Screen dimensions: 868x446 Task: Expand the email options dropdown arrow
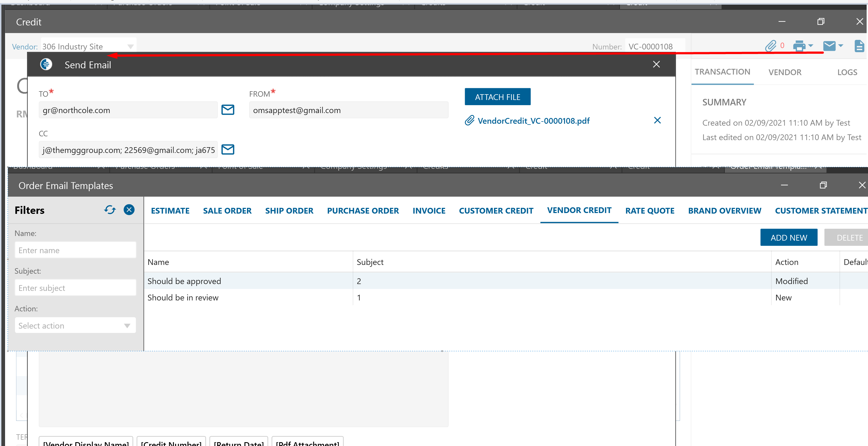[x=841, y=46]
